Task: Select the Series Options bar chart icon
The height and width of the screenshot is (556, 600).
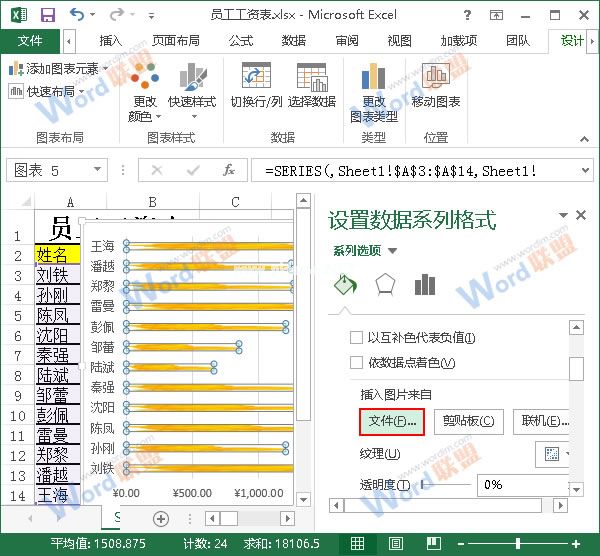Action: [425, 285]
